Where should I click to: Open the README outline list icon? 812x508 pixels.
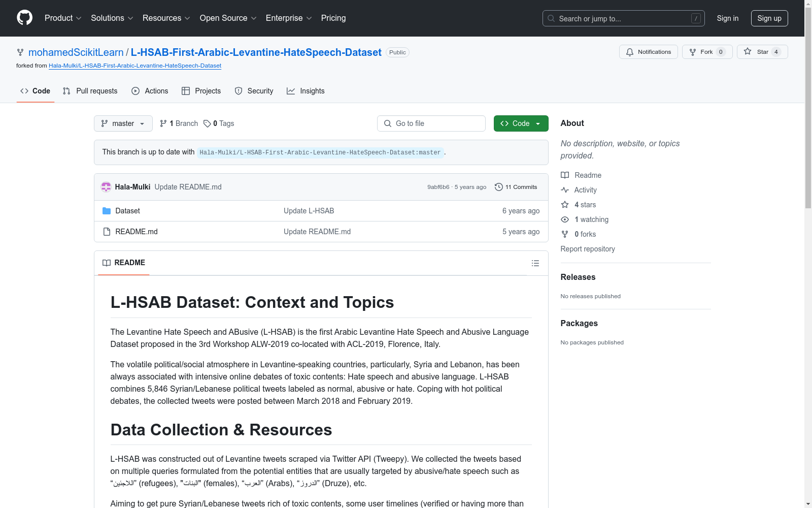[535, 263]
